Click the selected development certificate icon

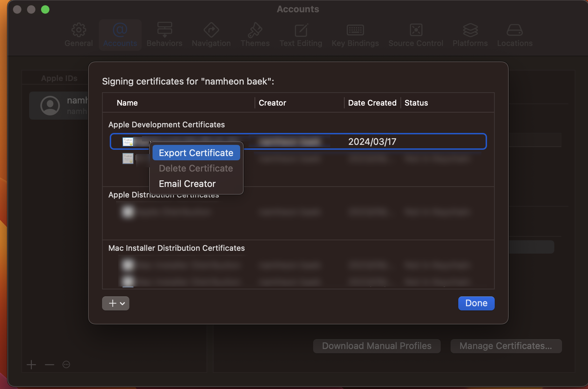pyautogui.click(x=128, y=141)
